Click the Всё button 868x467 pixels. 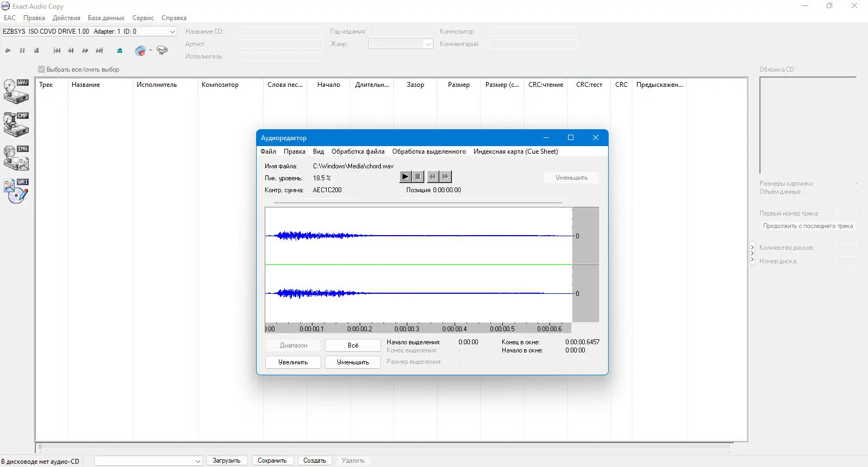pyautogui.click(x=353, y=345)
